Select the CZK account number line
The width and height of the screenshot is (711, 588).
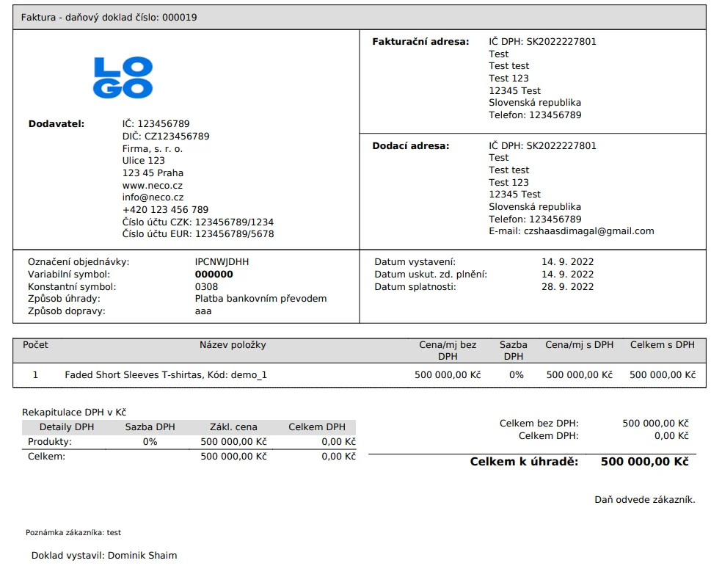point(197,222)
